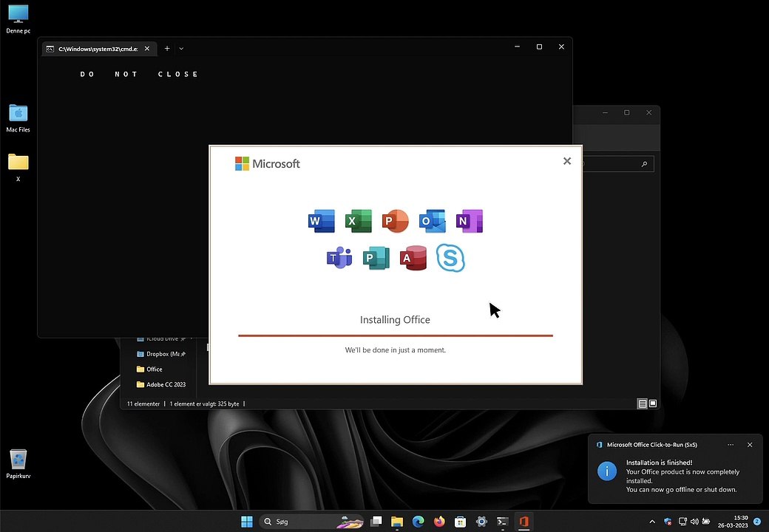This screenshot has width=769, height=532.
Task: Click the Office icon on the taskbar
Action: (524, 522)
